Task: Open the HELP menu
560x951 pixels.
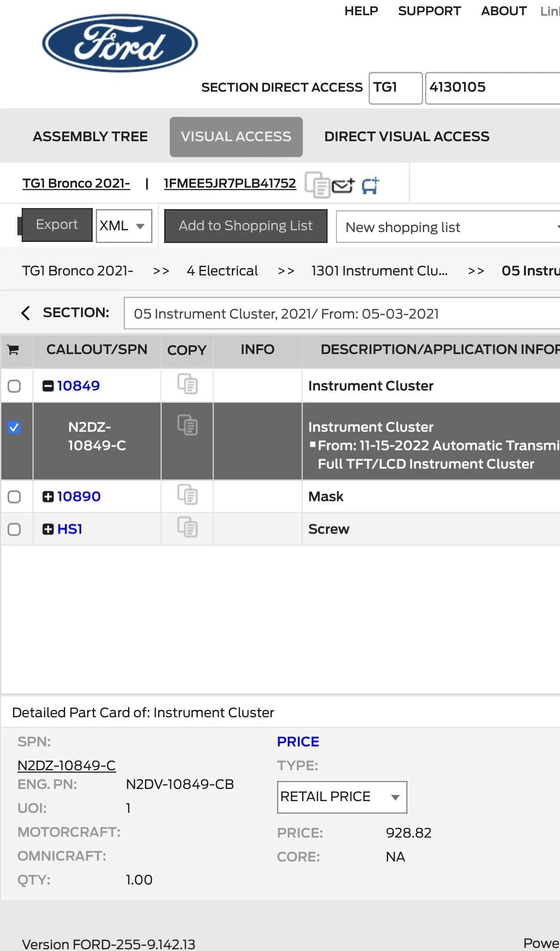Action: 361,11
